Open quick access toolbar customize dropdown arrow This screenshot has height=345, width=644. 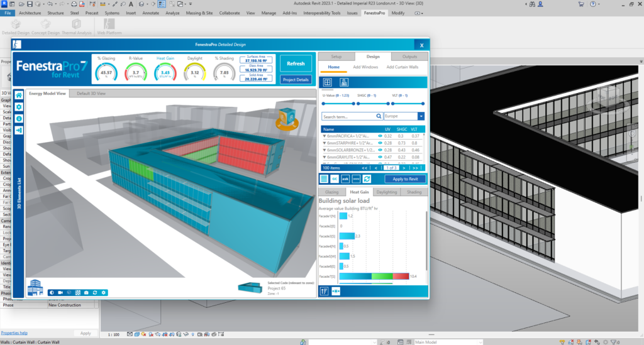pos(190,4)
